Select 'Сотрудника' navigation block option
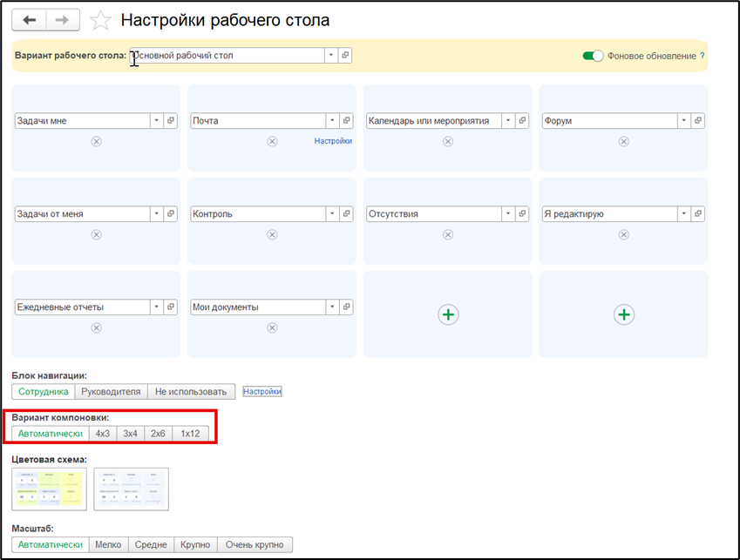740x560 pixels. 43,392
